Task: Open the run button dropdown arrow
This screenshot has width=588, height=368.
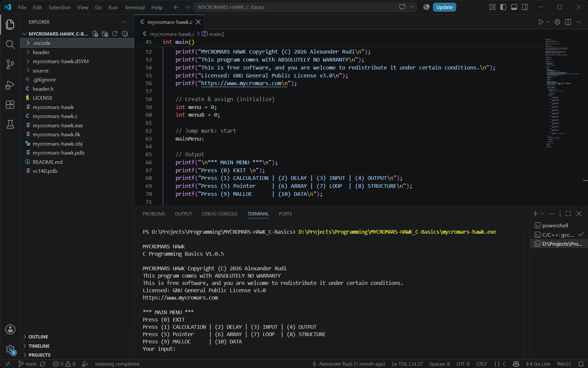Action: [548, 22]
